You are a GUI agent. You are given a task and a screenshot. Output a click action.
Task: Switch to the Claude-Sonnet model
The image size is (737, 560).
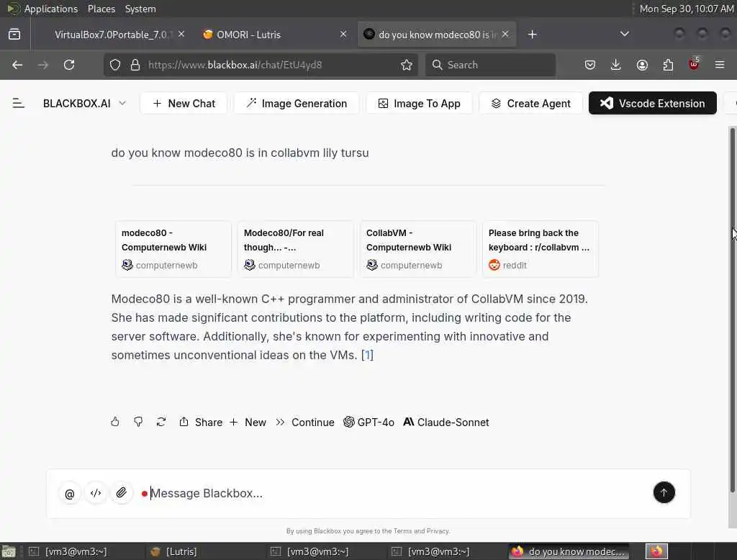click(446, 423)
